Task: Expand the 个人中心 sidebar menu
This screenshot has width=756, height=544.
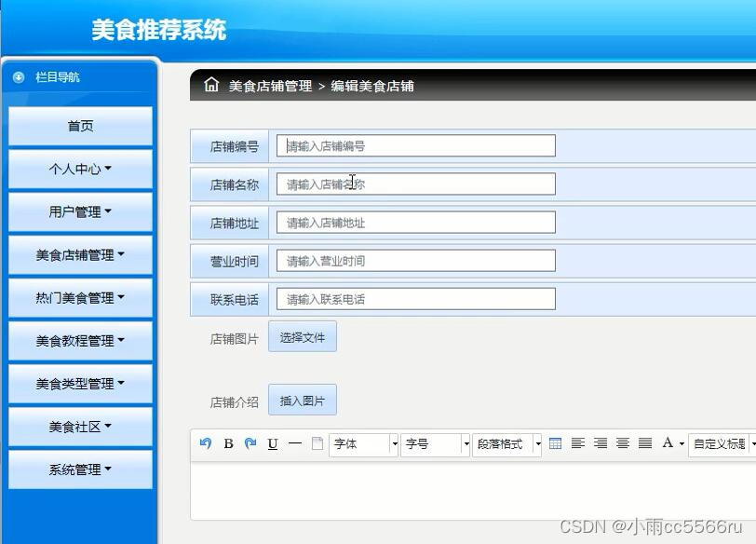Action: click(80, 169)
